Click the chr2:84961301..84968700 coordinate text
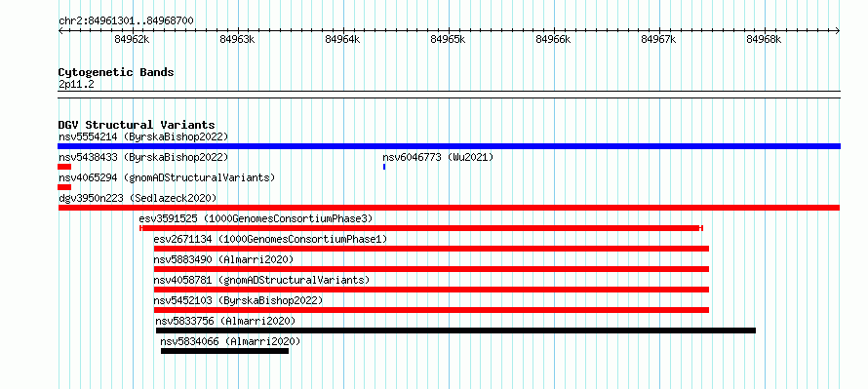Screen dimensions: 868x389 point(126,21)
